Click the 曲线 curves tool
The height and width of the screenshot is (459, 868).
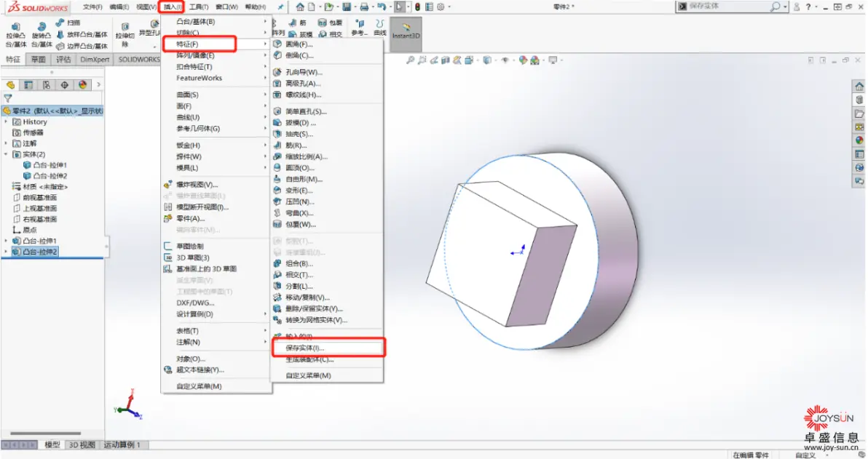click(380, 28)
